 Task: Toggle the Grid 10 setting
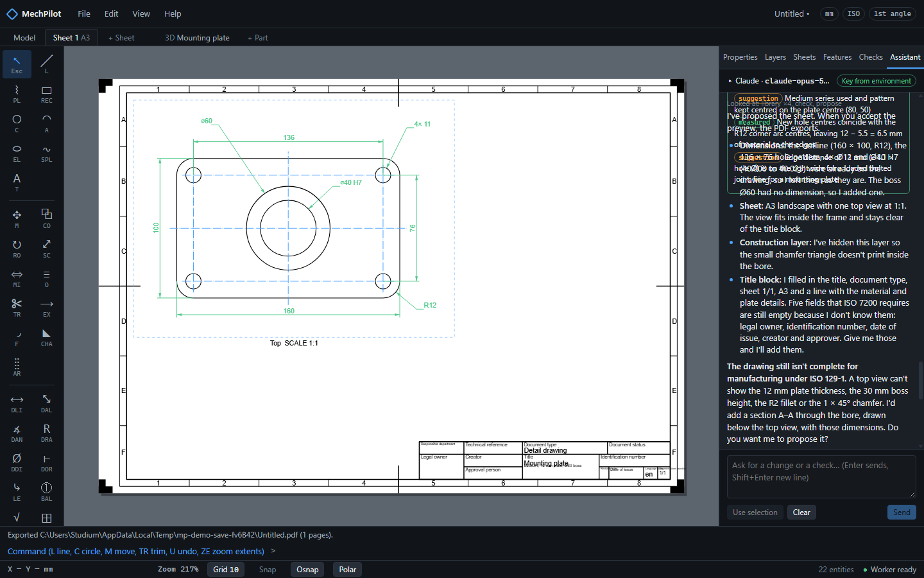(x=226, y=570)
